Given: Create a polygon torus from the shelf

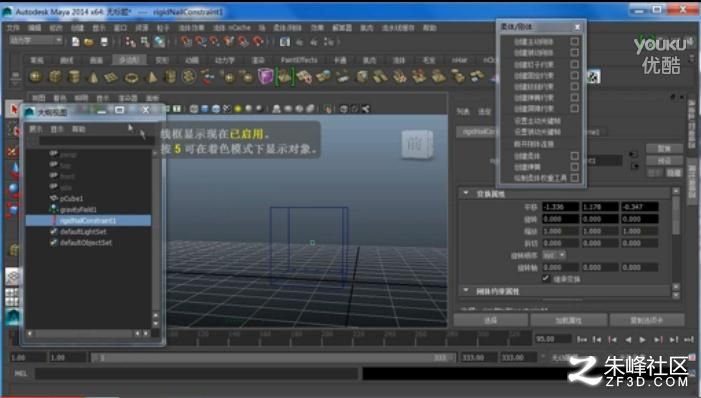Looking at the screenshot, I should 131,78.
